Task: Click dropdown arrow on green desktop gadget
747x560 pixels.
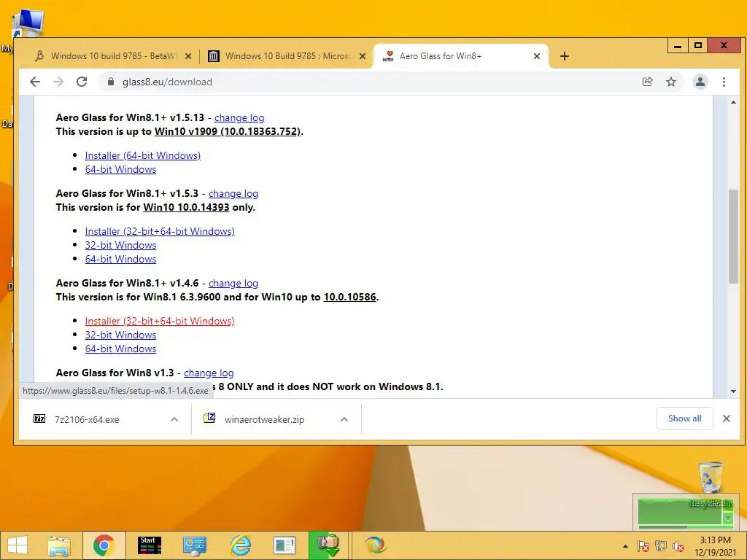Action: (x=727, y=518)
